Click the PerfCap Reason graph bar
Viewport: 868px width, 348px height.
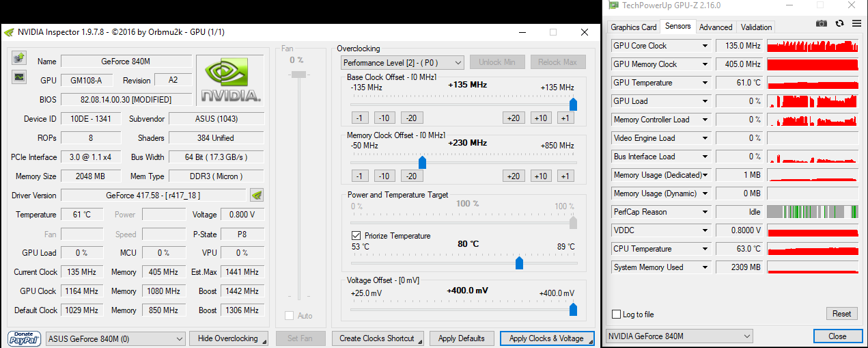(x=813, y=212)
